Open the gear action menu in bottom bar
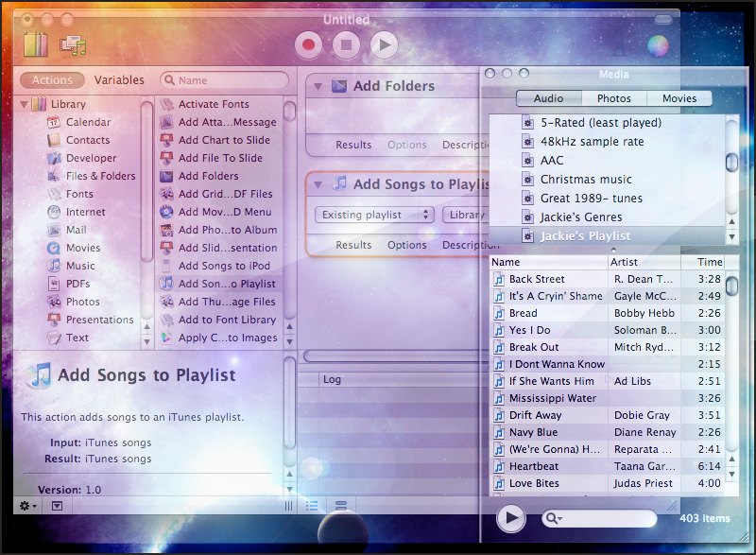The width and height of the screenshot is (756, 555). pos(27,506)
